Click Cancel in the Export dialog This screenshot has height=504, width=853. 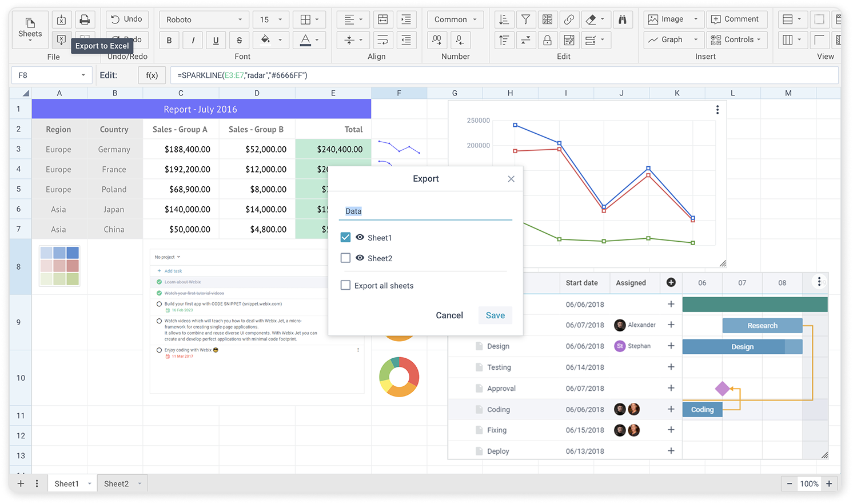[x=449, y=315]
